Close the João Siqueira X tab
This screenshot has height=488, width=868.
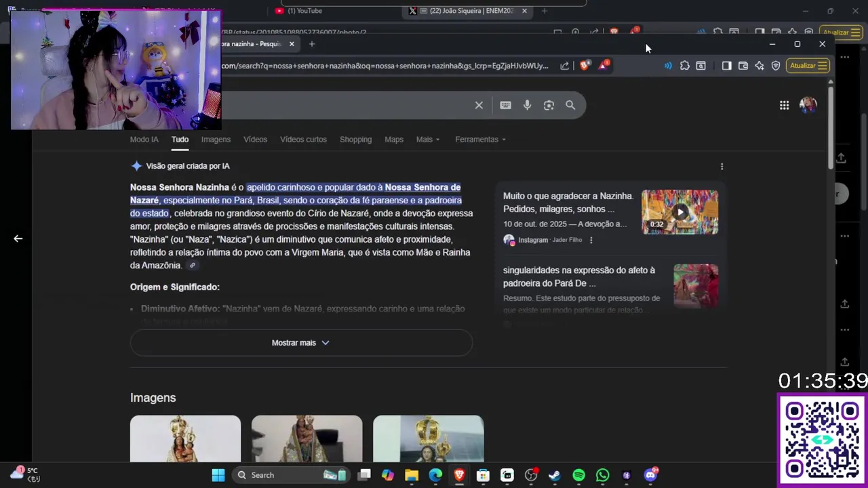point(524,11)
